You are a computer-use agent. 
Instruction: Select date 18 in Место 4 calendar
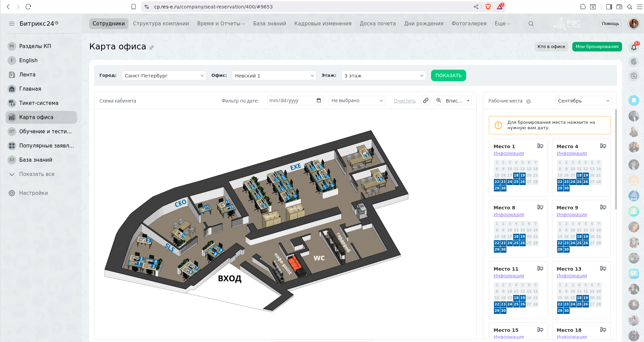[579, 175]
